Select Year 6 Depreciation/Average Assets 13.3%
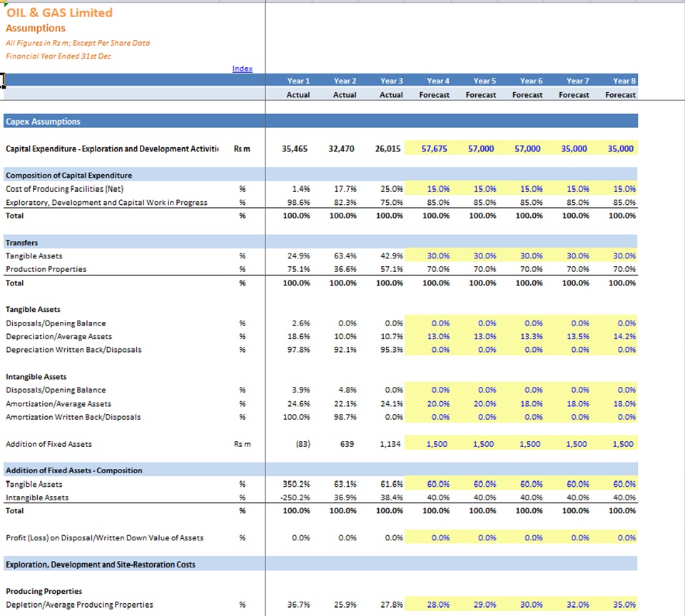This screenshot has width=685, height=616. pyautogui.click(x=531, y=336)
